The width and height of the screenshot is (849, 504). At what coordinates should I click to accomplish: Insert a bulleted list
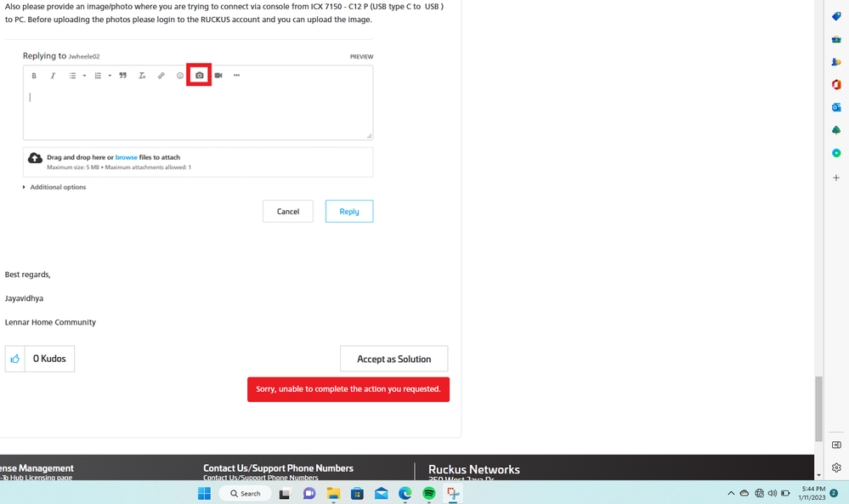[x=73, y=76]
